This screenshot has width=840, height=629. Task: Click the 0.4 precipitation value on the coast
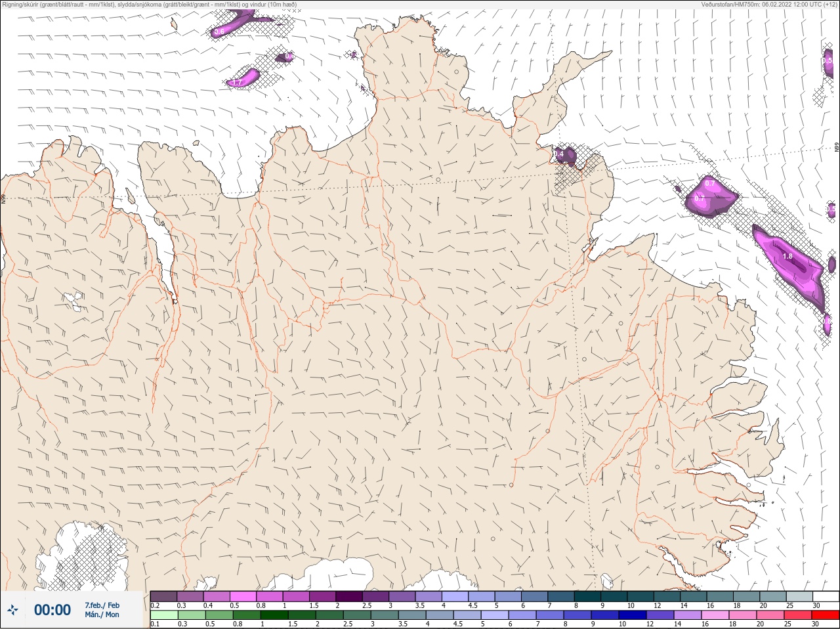tap(559, 154)
